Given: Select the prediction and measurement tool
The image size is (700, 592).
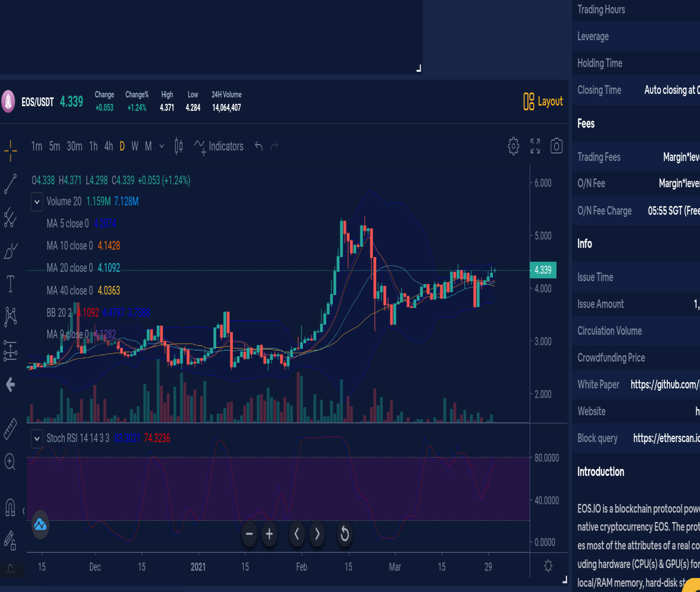Looking at the screenshot, I should coord(10,350).
